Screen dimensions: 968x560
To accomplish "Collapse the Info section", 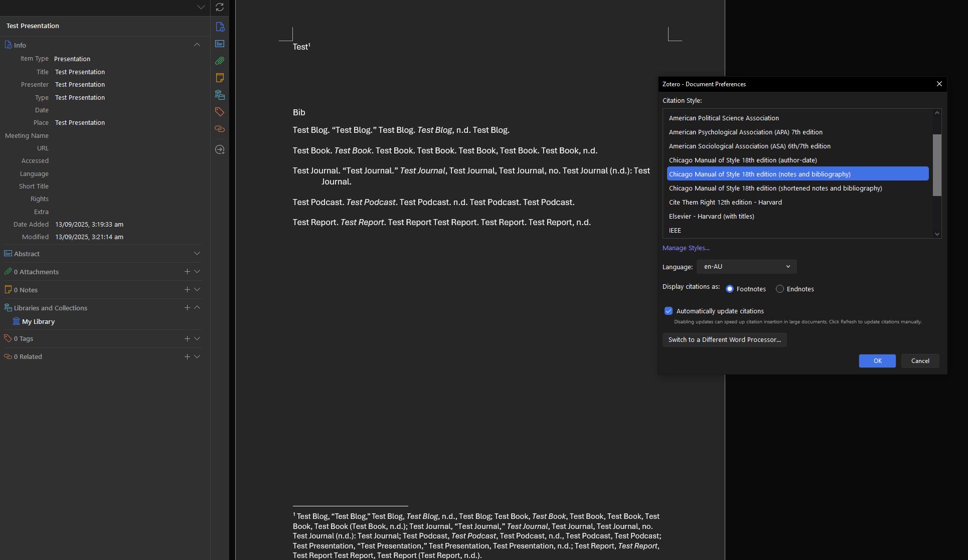I will pyautogui.click(x=197, y=45).
